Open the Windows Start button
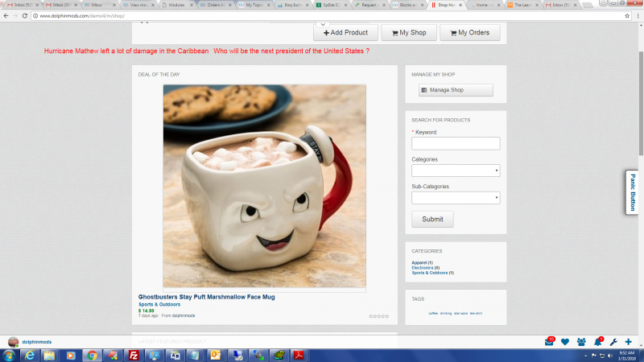The height and width of the screenshot is (362, 644). pos(9,356)
